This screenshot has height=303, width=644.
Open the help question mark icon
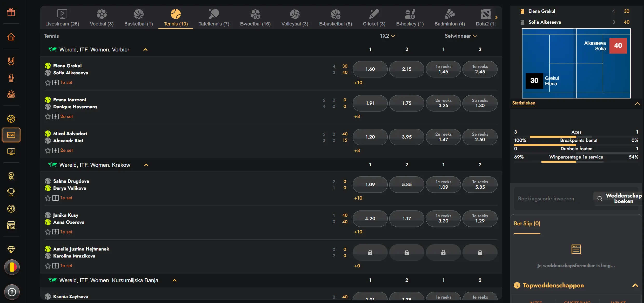(12, 292)
